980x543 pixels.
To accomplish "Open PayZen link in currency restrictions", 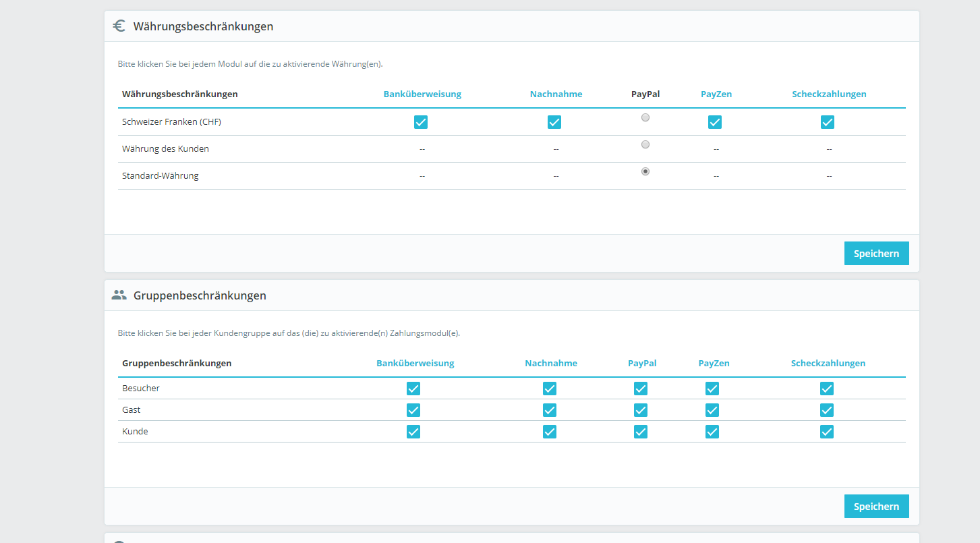I will [716, 94].
